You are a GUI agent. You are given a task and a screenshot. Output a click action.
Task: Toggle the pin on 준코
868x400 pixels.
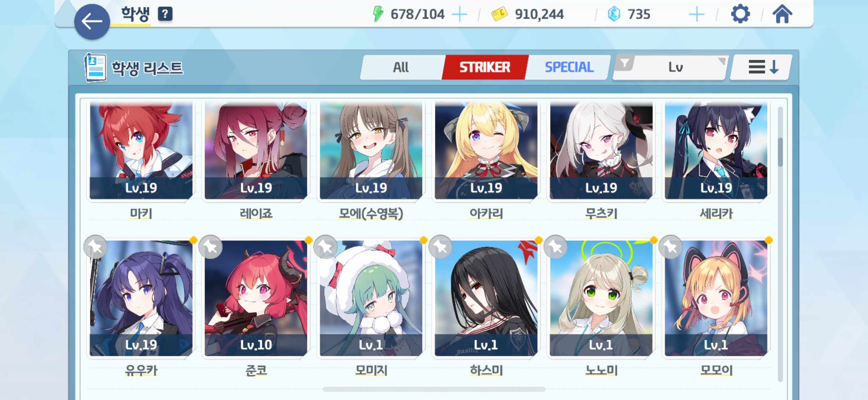211,247
